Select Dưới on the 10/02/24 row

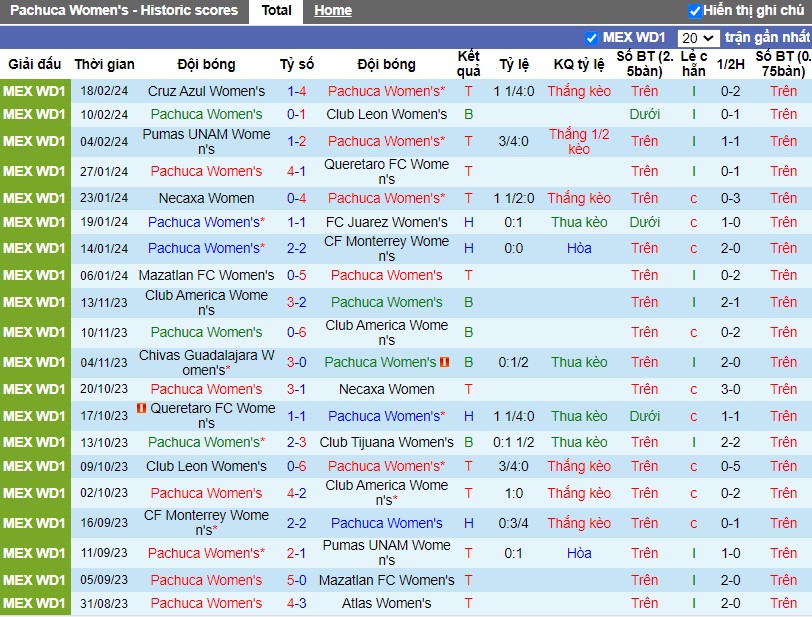point(645,114)
